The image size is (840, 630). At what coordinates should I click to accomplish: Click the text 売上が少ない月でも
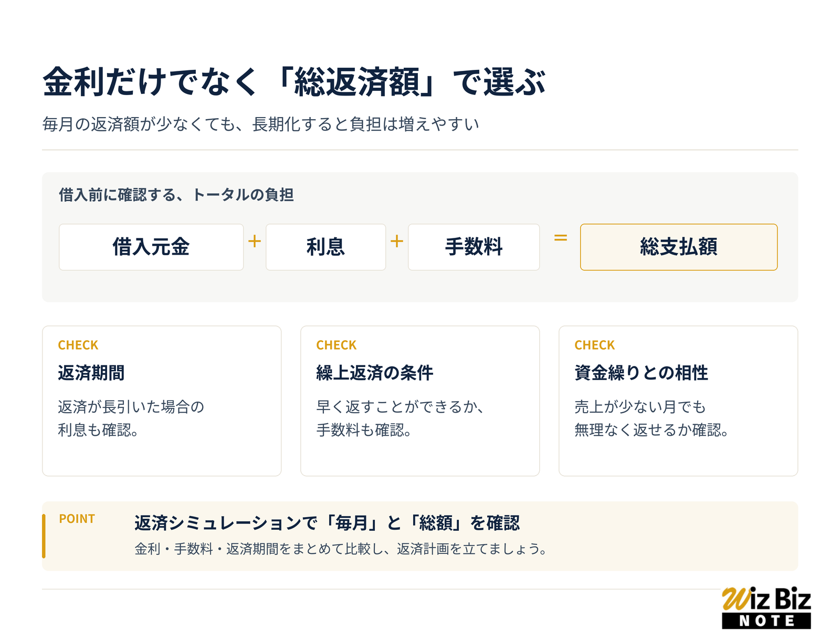click(640, 407)
